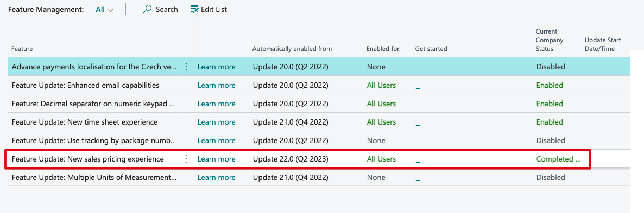This screenshot has width=644, height=213.
Task: Select Feature Update: New sales pricing experience
Action: point(88,159)
